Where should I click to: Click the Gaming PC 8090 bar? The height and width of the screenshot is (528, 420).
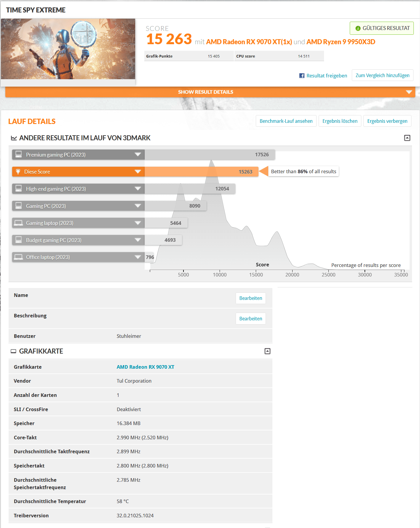coord(175,206)
